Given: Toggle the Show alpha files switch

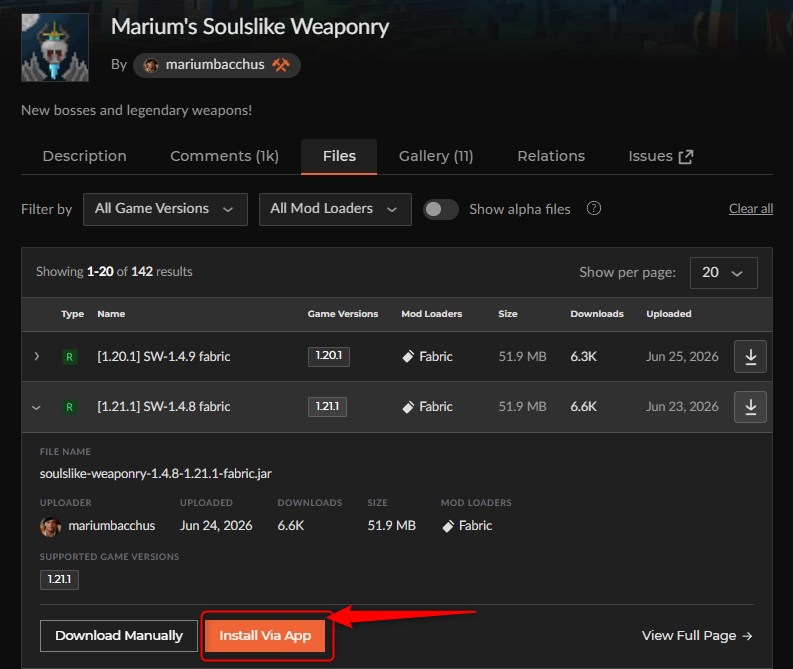Looking at the screenshot, I should (x=440, y=209).
